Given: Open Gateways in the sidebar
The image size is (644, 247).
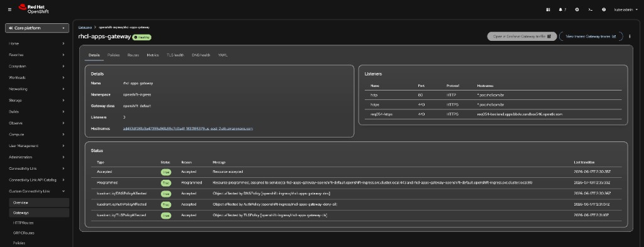Looking at the screenshot, I should click(x=39, y=213).
